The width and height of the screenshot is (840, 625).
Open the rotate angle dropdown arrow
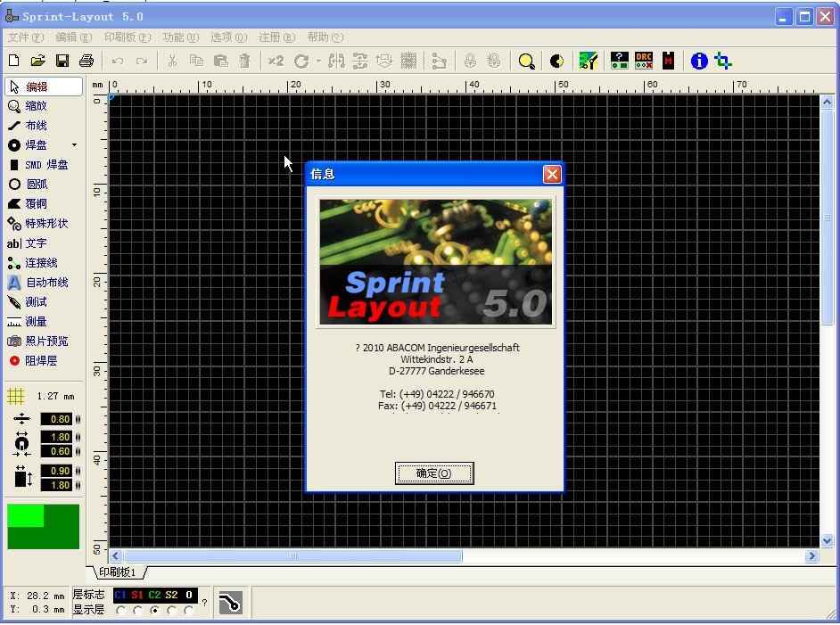tap(318, 61)
